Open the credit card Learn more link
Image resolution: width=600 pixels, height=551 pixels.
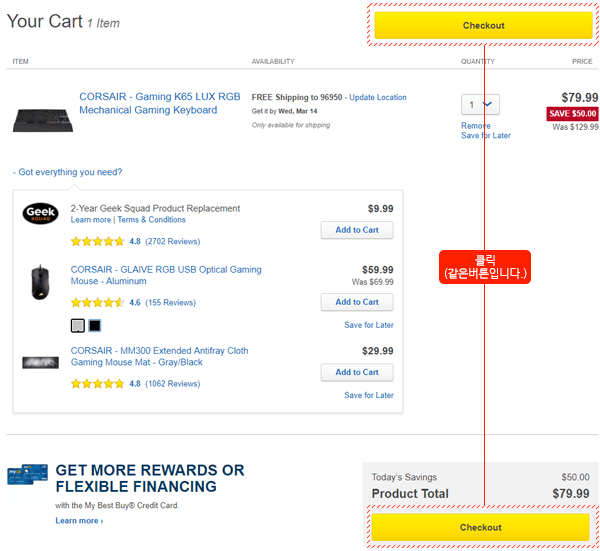point(79,520)
